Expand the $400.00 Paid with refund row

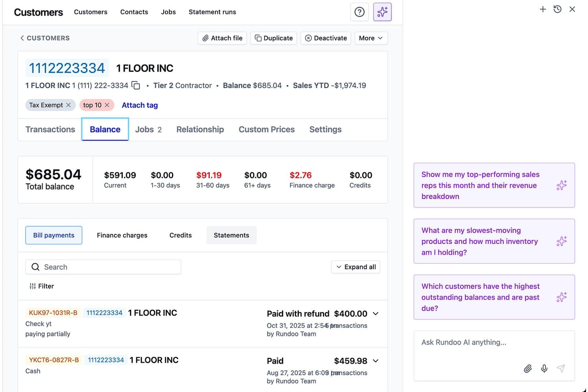(375, 314)
